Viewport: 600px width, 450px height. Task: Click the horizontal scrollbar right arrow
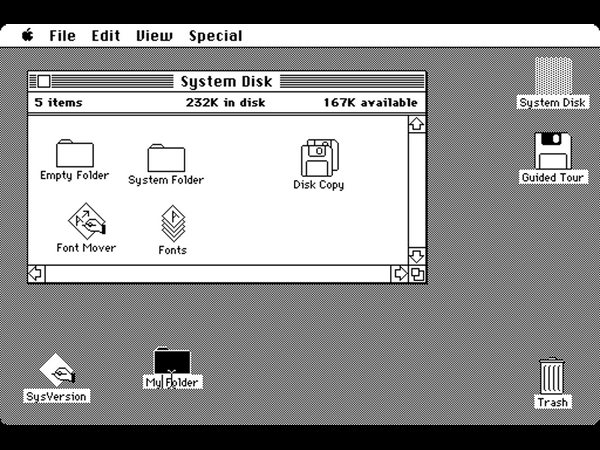click(399, 274)
